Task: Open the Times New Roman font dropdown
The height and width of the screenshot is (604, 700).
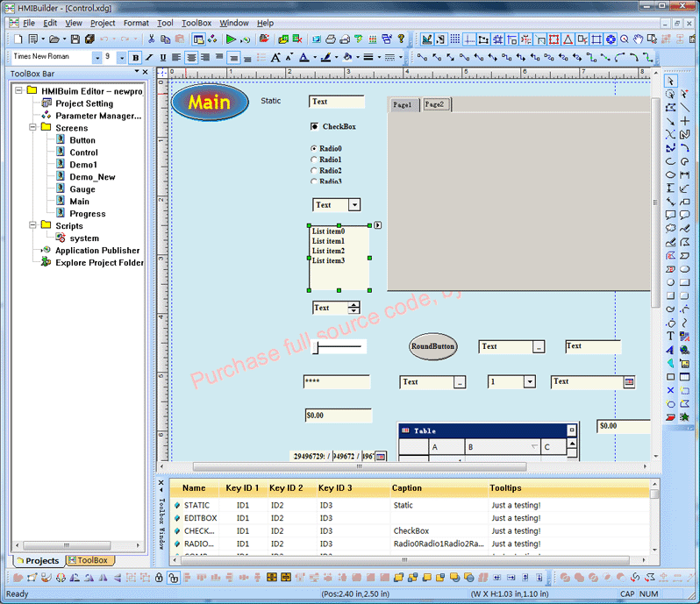Action: pyautogui.click(x=96, y=57)
